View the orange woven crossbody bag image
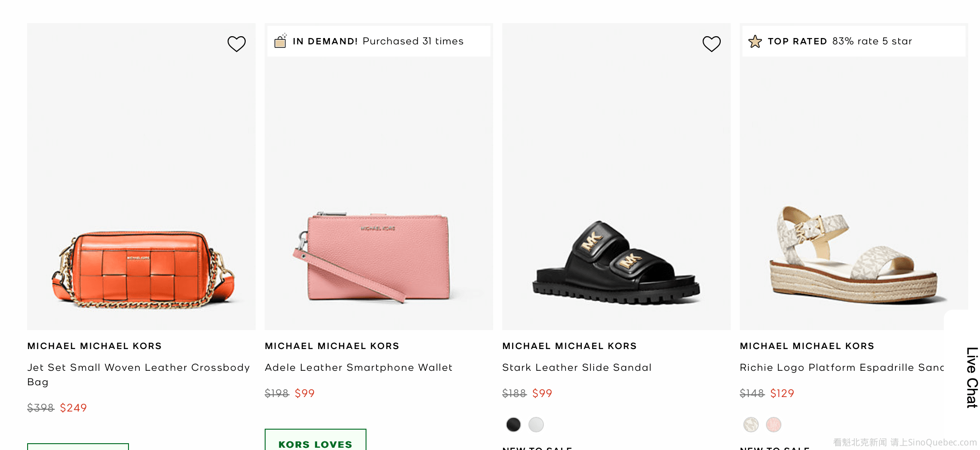Screen dimensions: 980x450 [x=143, y=270]
